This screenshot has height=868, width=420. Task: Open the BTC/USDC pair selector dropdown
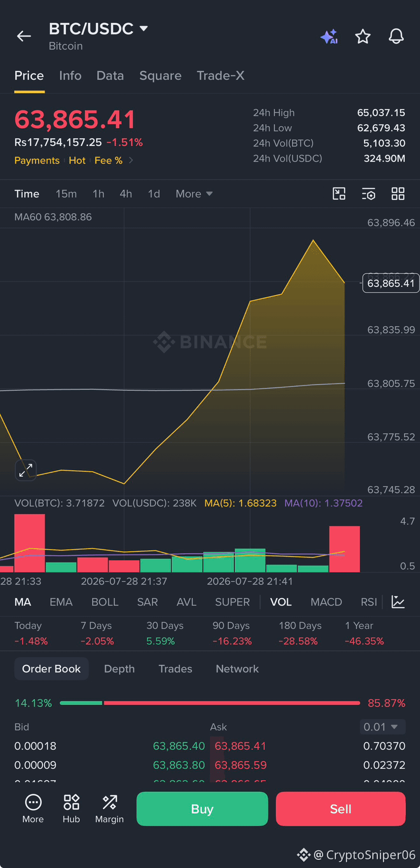(x=98, y=29)
